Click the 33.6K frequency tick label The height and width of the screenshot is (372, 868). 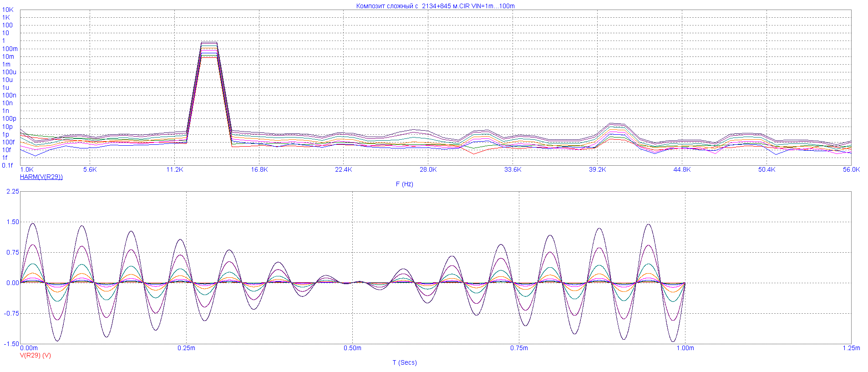513,169
